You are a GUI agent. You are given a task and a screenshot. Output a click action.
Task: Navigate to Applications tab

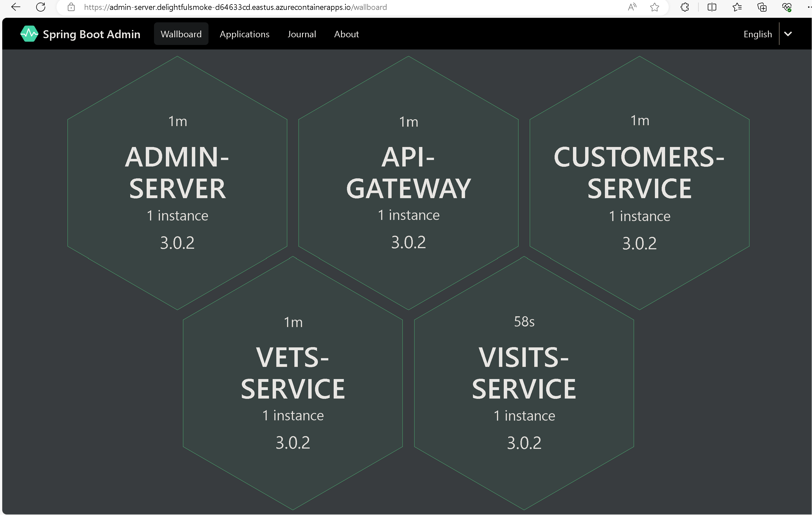tap(244, 34)
